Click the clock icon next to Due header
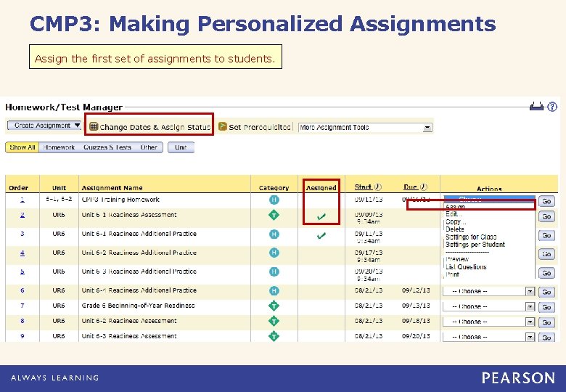 click(424, 187)
